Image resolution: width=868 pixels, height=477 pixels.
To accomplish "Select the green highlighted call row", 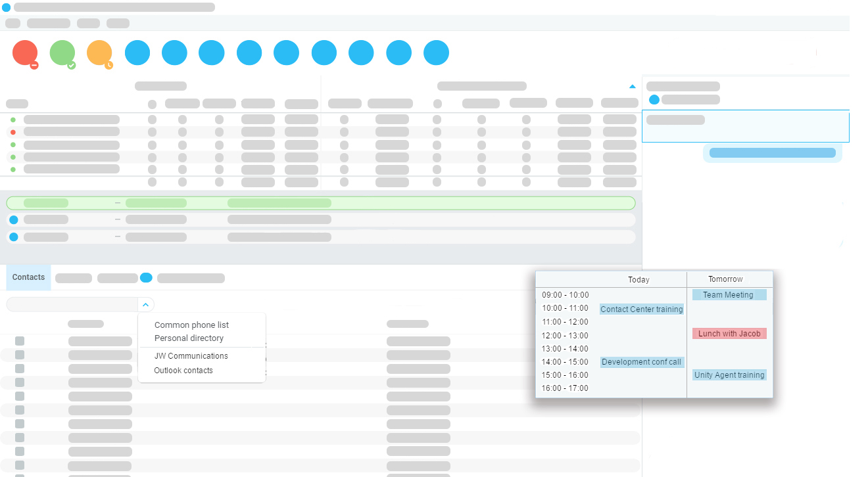I will tap(320, 203).
